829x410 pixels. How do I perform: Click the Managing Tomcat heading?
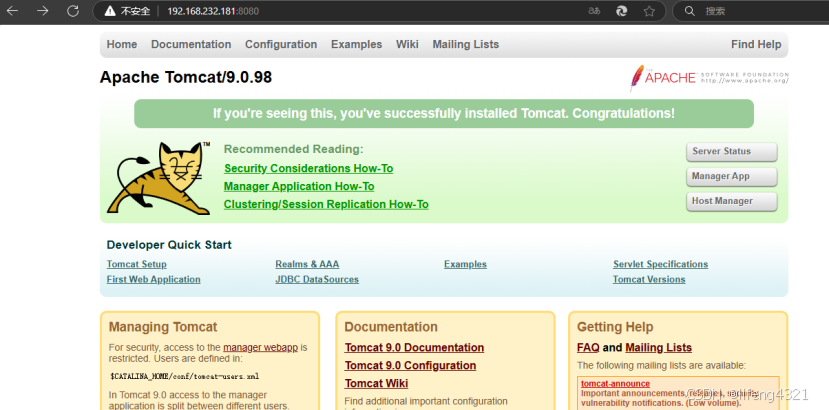[x=163, y=327]
